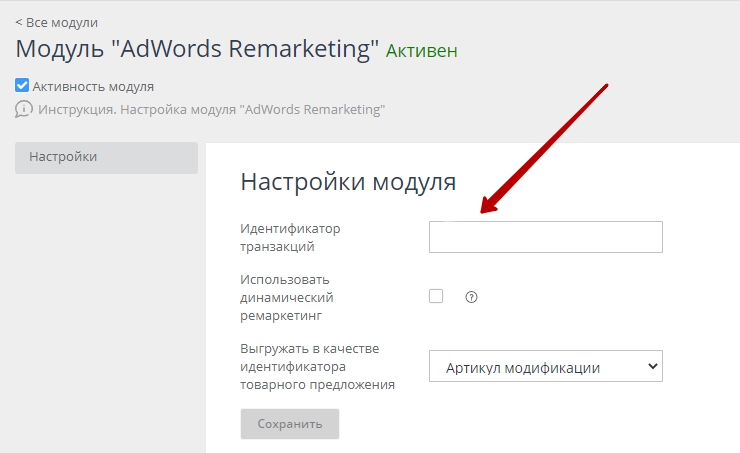The image size is (740, 453).
Task: Click the 'Настройки модуля' section heading
Action: click(348, 182)
